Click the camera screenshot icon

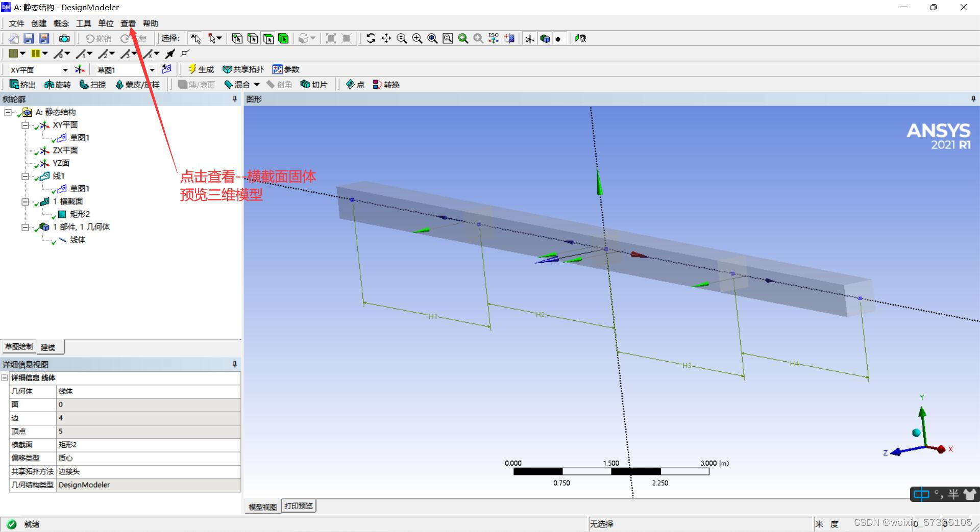tap(64, 39)
